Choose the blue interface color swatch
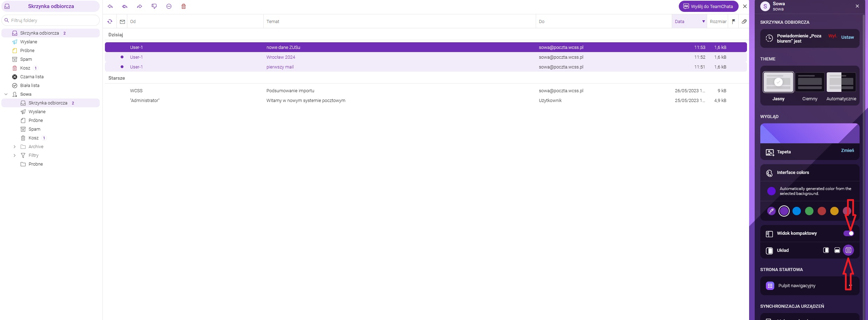 coord(797,211)
